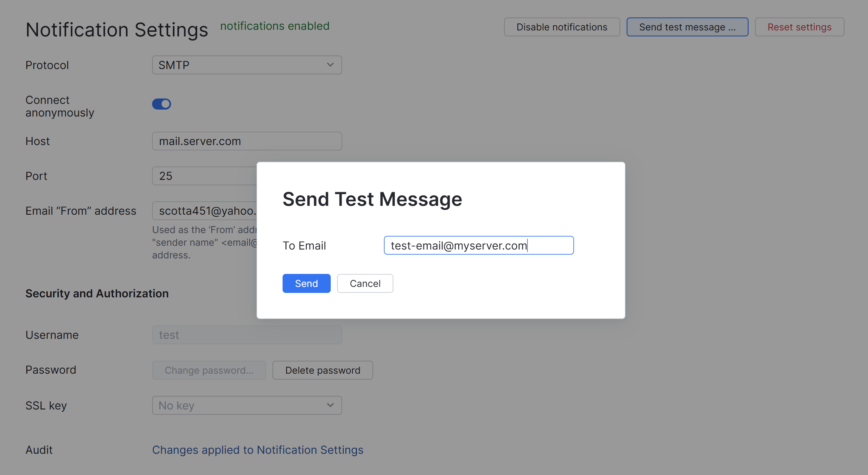Viewport: 868px width, 475px height.
Task: Click the notifications enabled status label
Action: pos(275,26)
